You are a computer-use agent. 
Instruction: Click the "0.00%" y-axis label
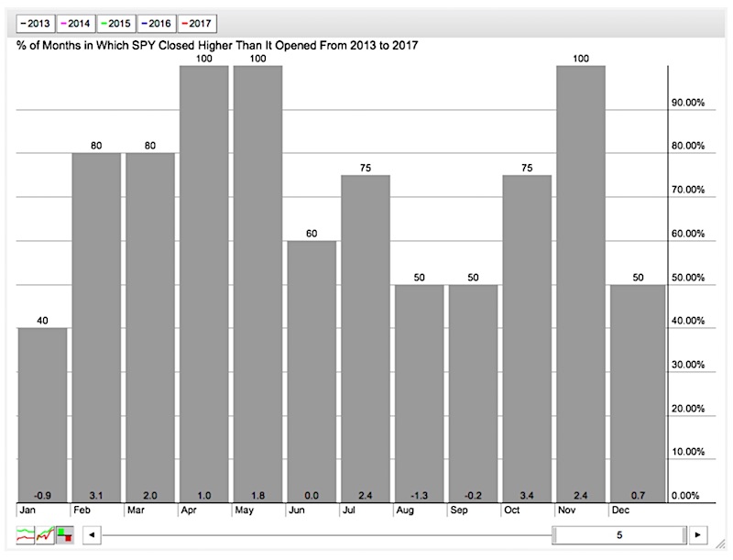click(685, 496)
